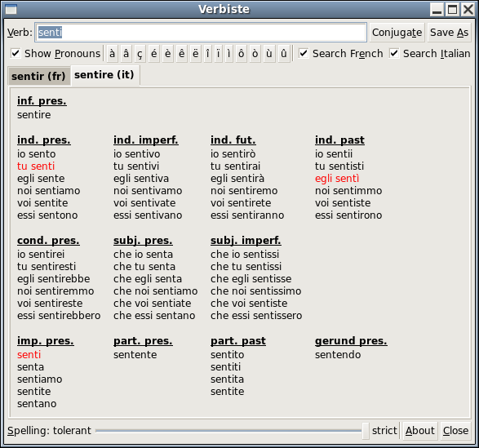The width and height of the screenshot is (479, 448).
Task: Select the sentire (it) tab
Action: pyautogui.click(x=104, y=75)
